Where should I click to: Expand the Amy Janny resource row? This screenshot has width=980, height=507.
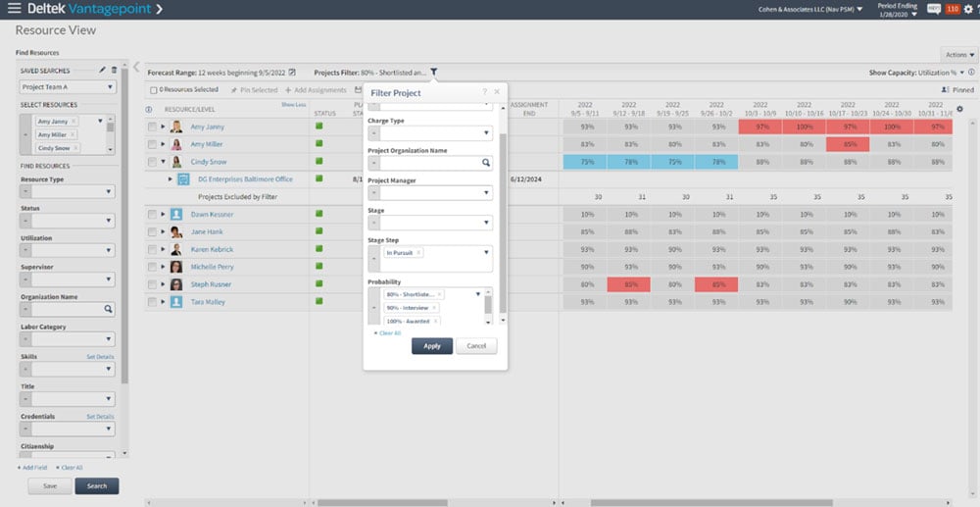pyautogui.click(x=164, y=127)
